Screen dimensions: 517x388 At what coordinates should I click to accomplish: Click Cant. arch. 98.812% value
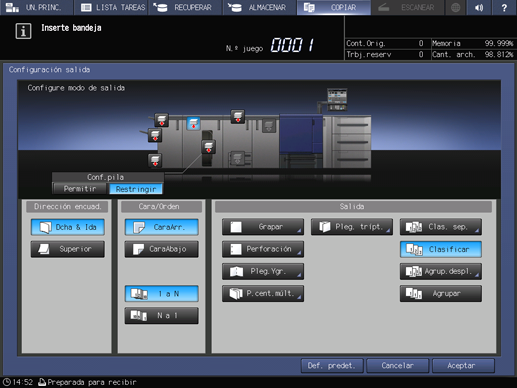499,54
